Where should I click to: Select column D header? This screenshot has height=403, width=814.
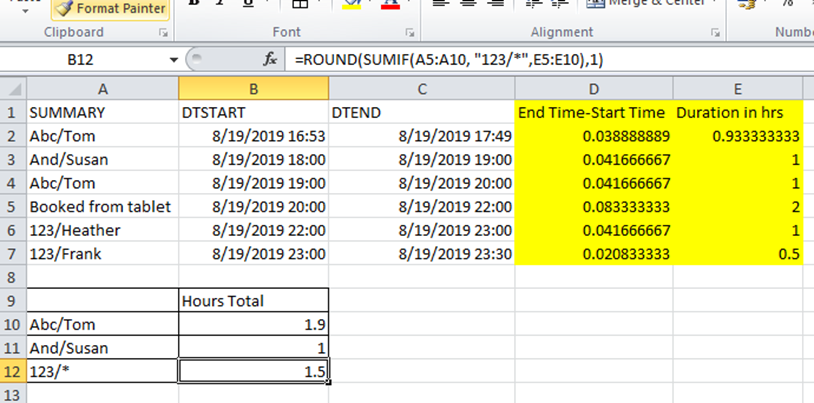(594, 89)
